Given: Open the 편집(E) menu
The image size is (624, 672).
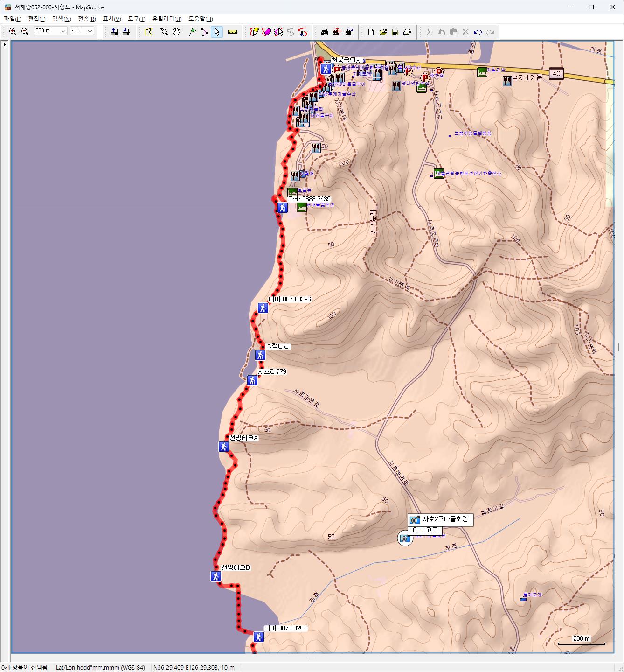Looking at the screenshot, I should click(37, 19).
